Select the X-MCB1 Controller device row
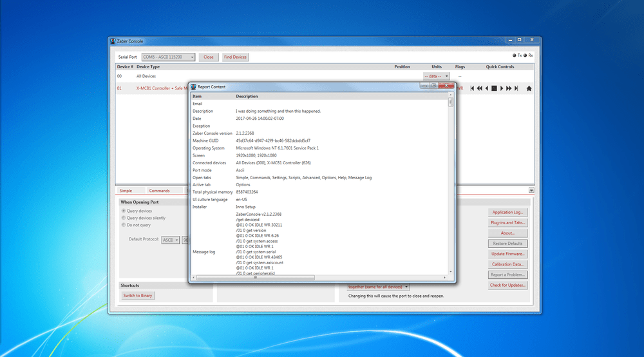Image resolution: width=644 pixels, height=357 pixels. pyautogui.click(x=152, y=88)
